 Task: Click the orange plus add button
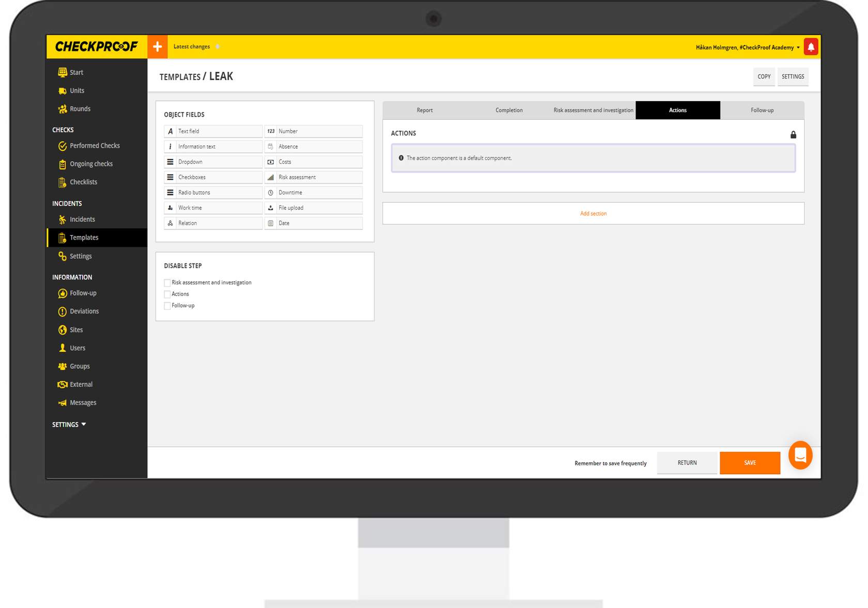[158, 46]
